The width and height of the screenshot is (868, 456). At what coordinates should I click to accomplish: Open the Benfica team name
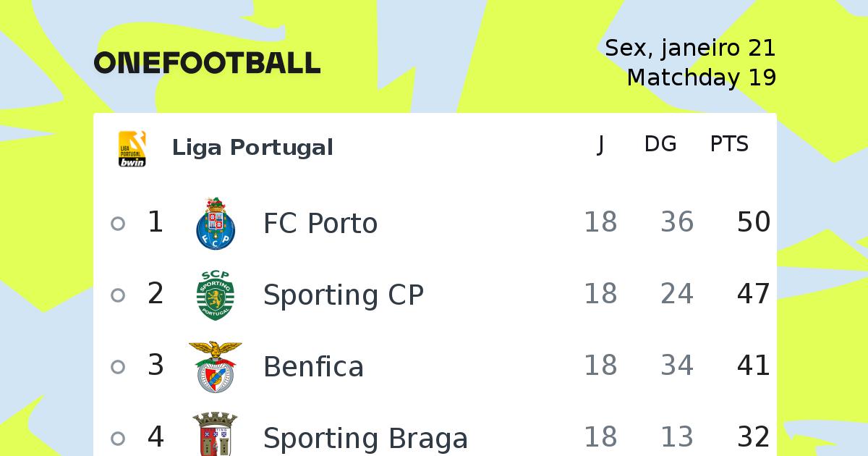point(313,367)
